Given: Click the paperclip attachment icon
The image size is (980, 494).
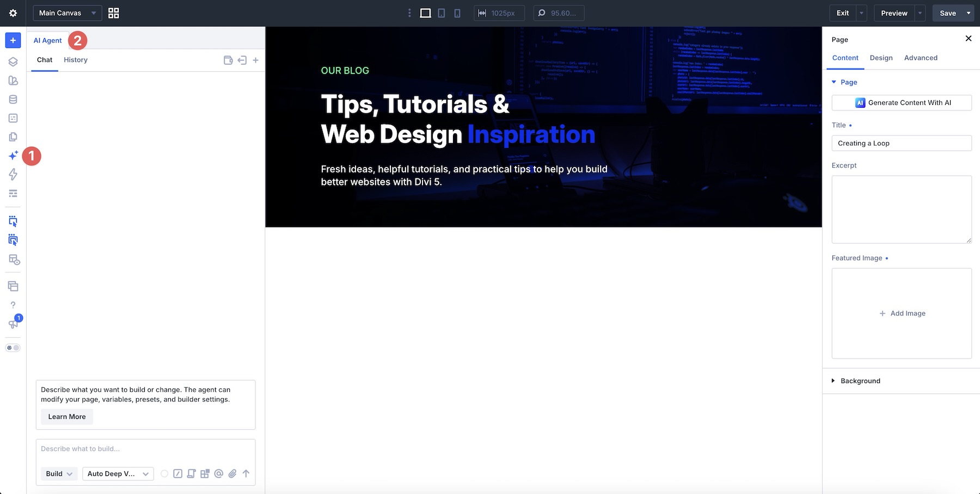Looking at the screenshot, I should coord(232,474).
